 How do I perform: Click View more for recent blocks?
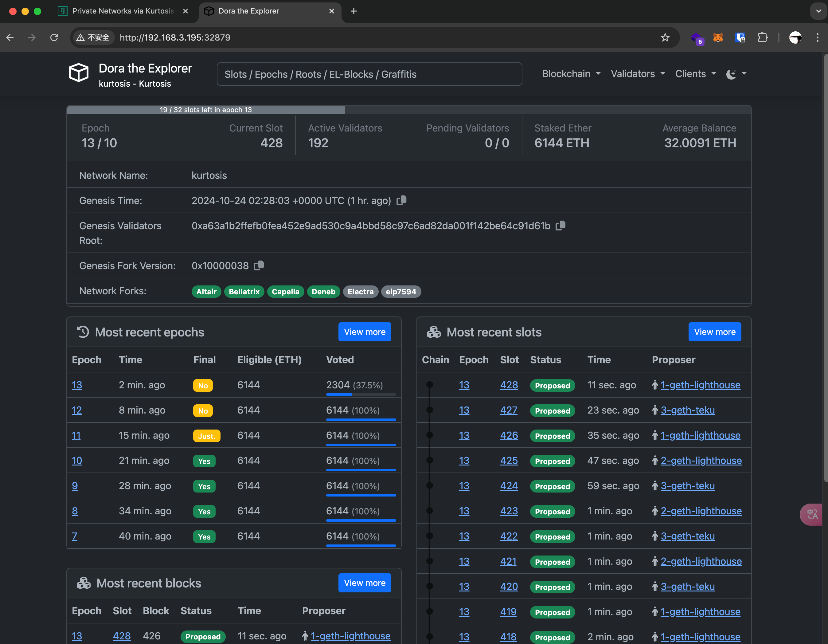point(365,583)
